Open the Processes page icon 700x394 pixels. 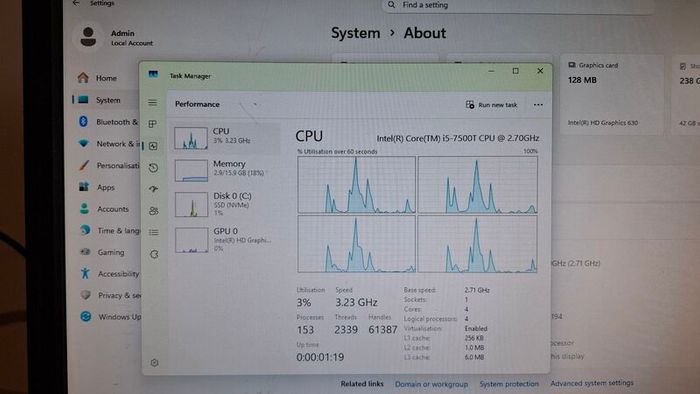(x=153, y=124)
